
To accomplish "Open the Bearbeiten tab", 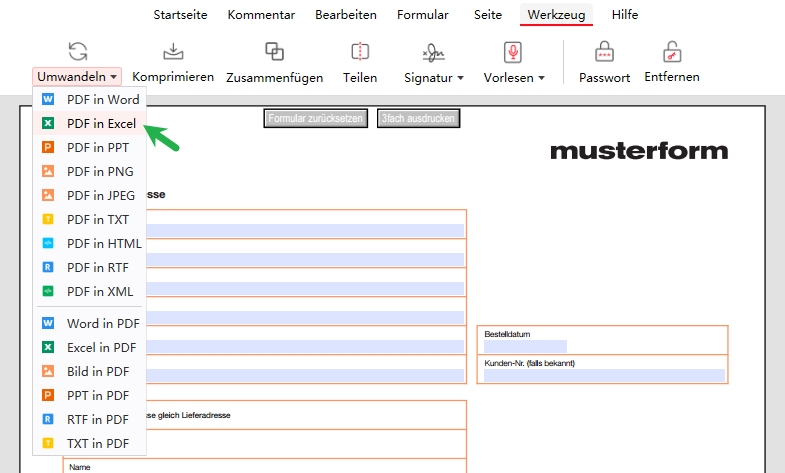I will [346, 15].
